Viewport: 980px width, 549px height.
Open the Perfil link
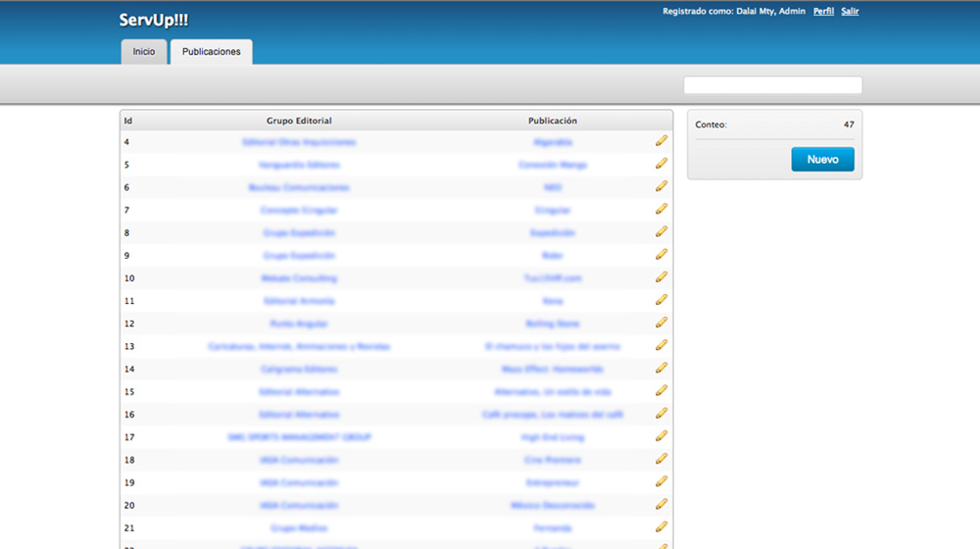click(823, 12)
